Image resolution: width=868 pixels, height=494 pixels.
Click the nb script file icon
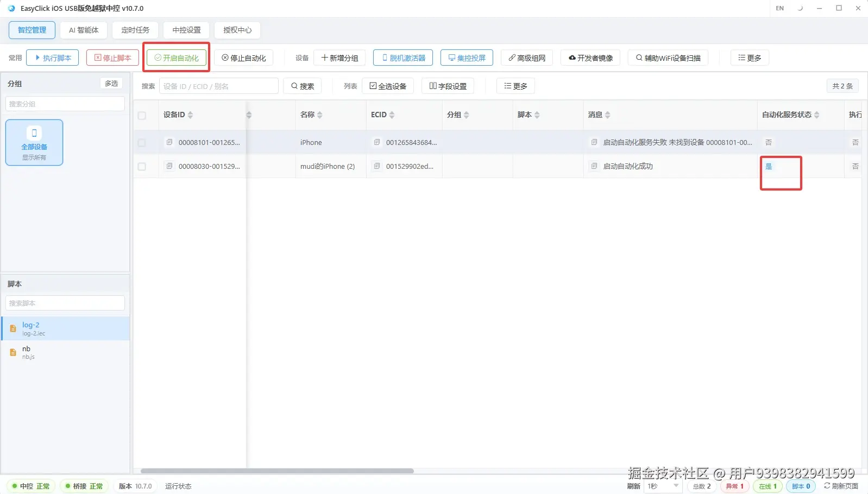pos(13,352)
